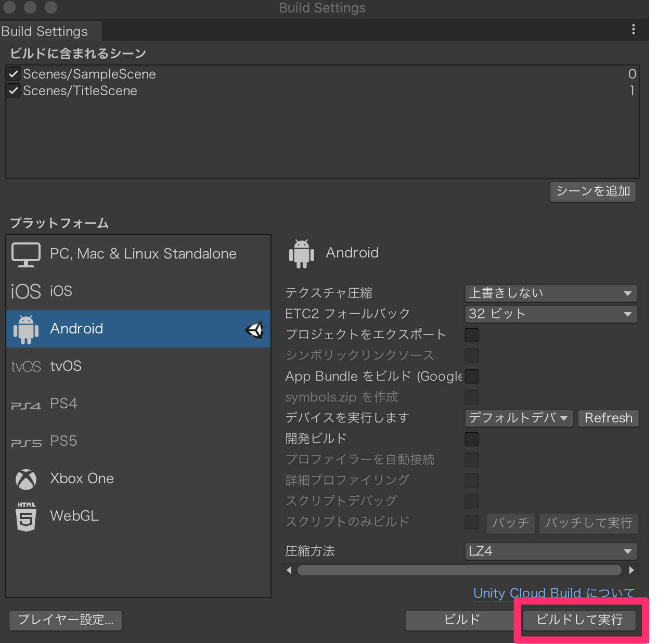Open Unity Cloud Build について link
Screen dimensions: 671x644
[554, 594]
